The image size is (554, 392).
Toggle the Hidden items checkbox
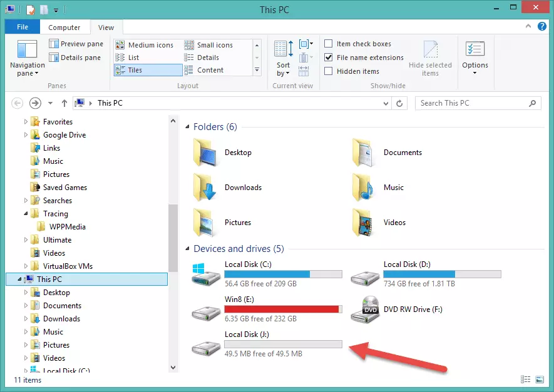coord(329,71)
